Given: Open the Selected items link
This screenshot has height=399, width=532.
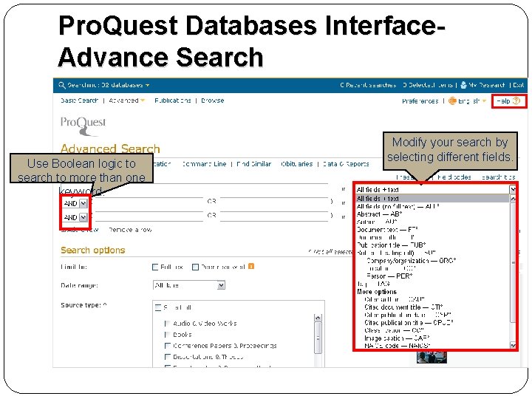Looking at the screenshot, I should [428, 85].
